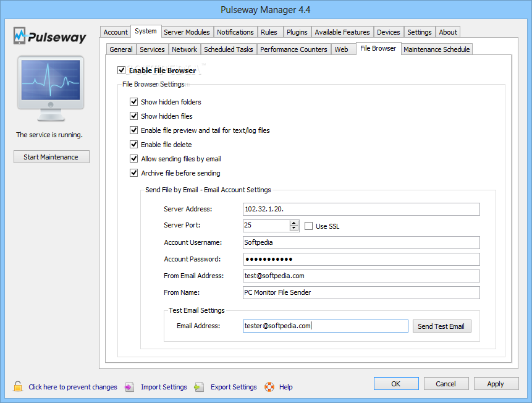The width and height of the screenshot is (532, 403).
Task: Toggle Archive file before sending
Action: coord(133,173)
